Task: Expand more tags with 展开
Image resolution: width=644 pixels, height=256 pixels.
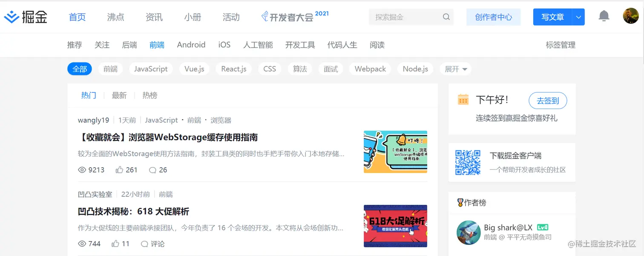Action: [456, 69]
